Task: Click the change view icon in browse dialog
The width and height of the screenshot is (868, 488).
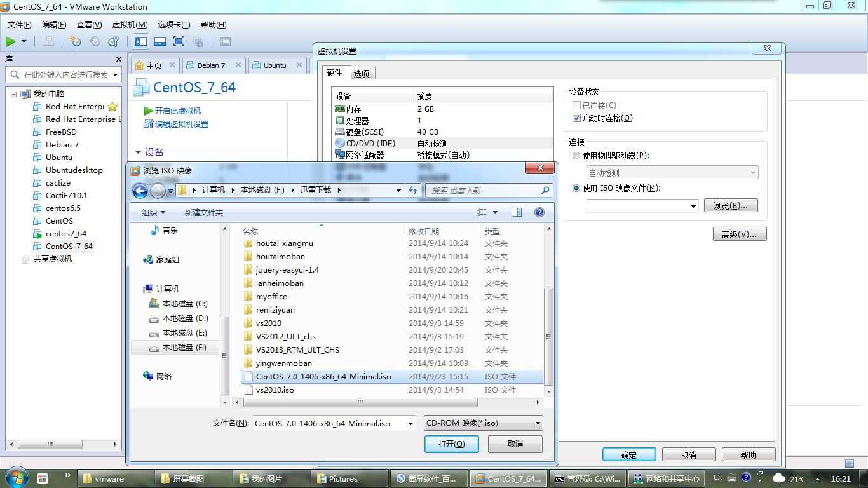Action: coord(482,212)
